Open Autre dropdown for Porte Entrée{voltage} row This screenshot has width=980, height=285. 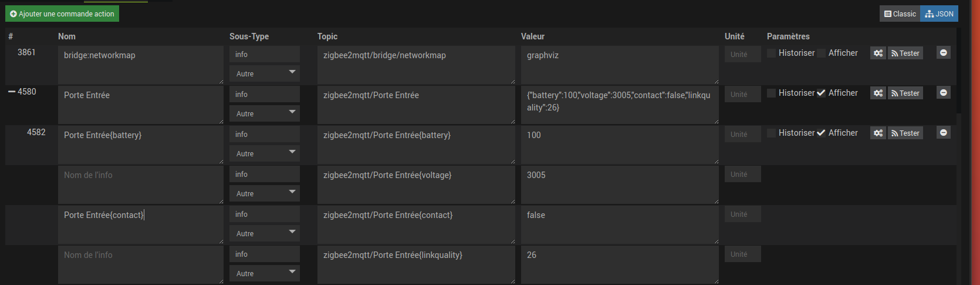coord(265,193)
